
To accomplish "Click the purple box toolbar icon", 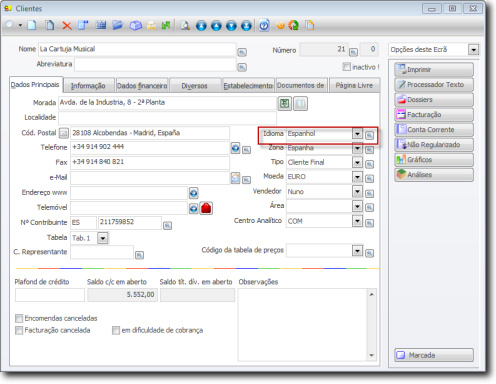I will (x=135, y=26).
